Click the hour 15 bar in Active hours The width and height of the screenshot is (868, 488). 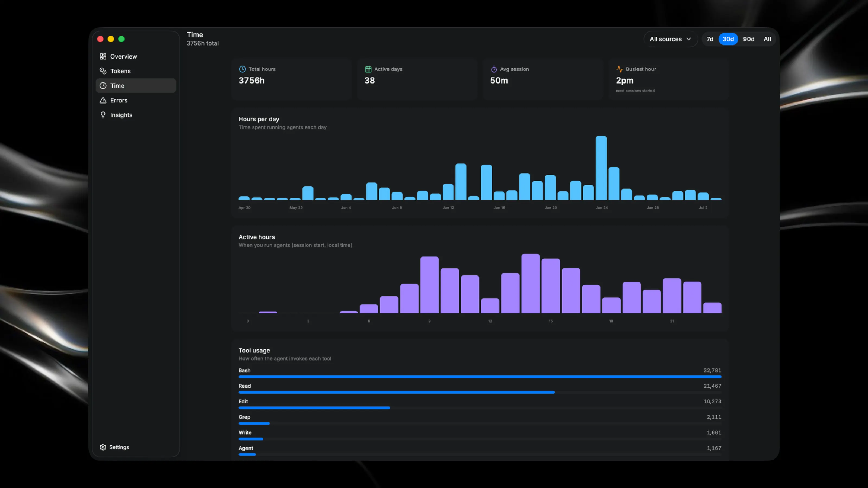tap(551, 286)
